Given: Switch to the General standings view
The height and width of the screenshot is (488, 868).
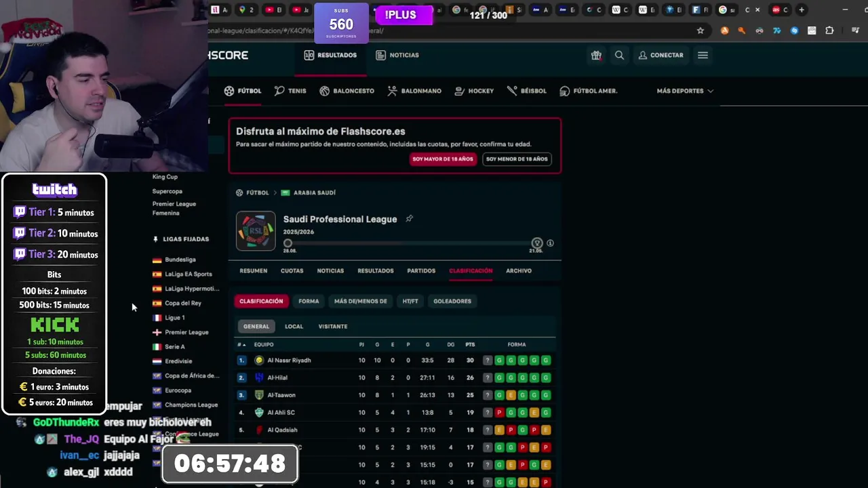Looking at the screenshot, I should coord(256,327).
